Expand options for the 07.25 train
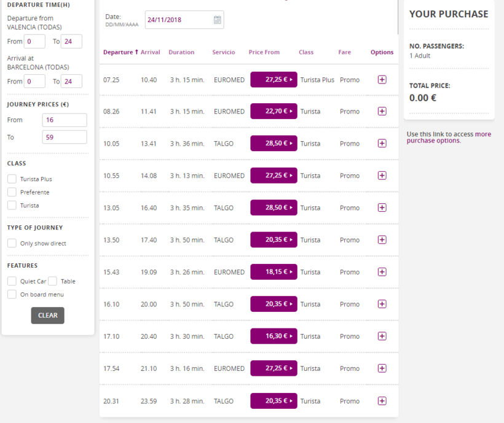504x423 pixels. [x=382, y=79]
